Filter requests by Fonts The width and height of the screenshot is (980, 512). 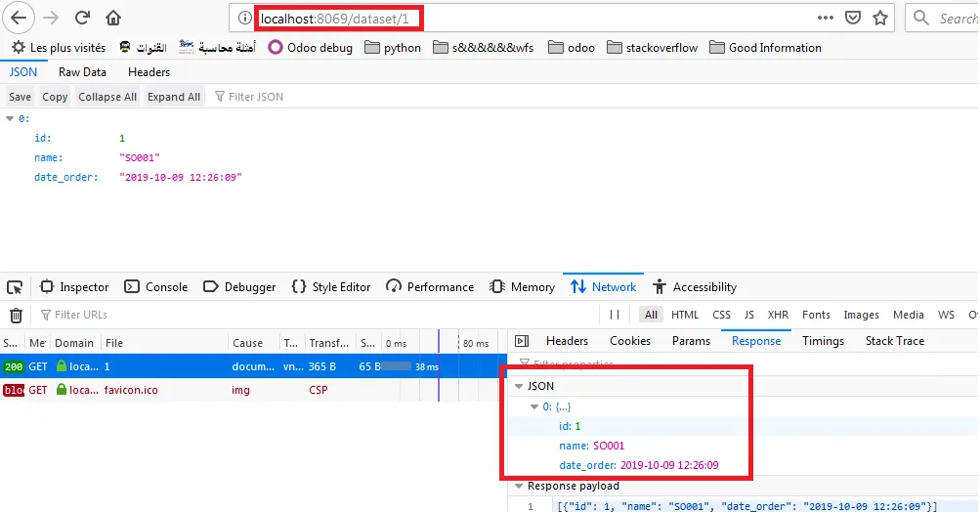816,315
